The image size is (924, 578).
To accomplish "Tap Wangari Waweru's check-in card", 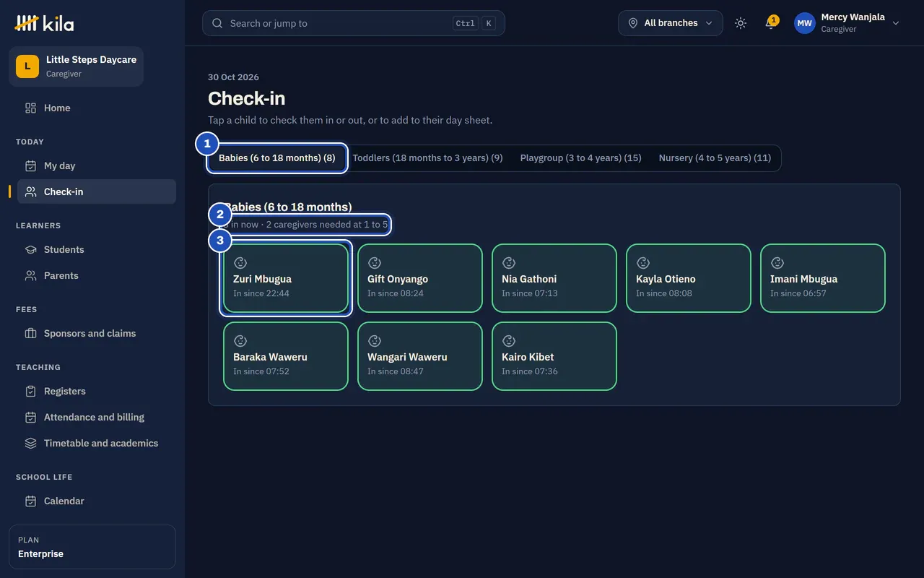I will click(x=420, y=356).
